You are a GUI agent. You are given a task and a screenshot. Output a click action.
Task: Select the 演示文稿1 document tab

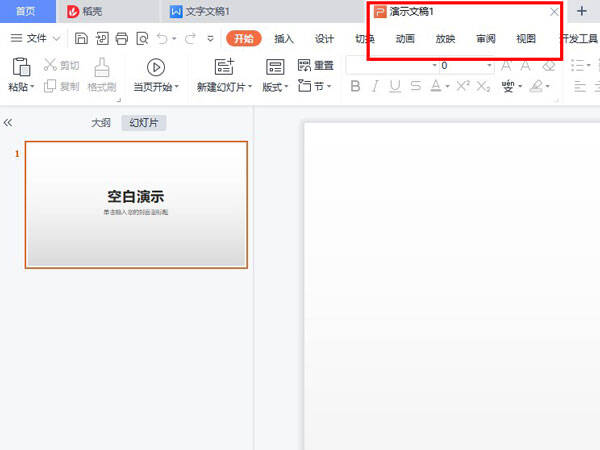point(404,11)
